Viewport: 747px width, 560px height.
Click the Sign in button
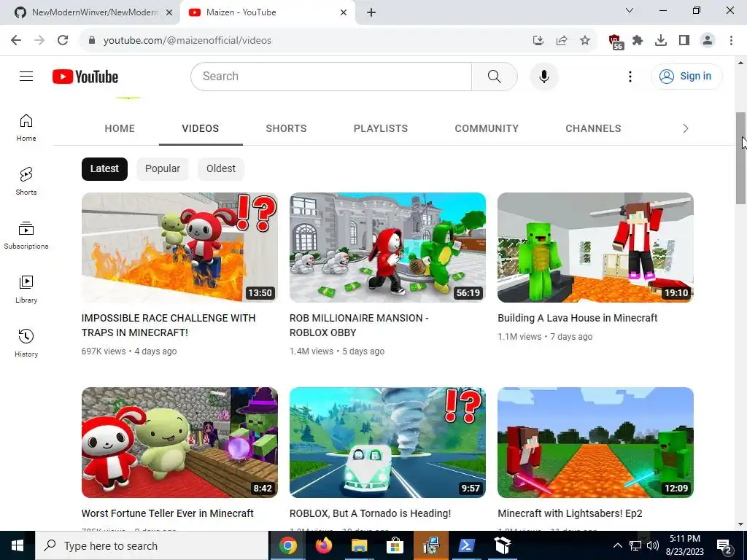pyautogui.click(x=686, y=76)
